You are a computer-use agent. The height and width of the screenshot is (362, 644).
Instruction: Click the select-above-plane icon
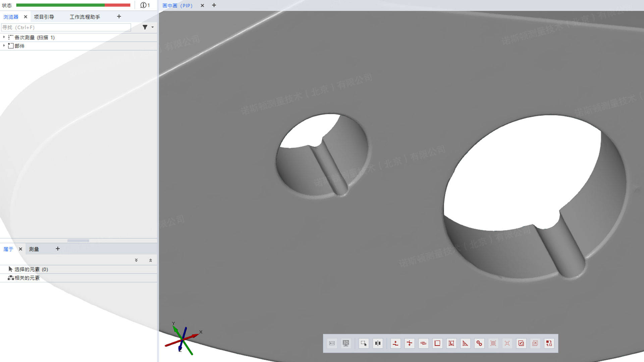(395, 343)
